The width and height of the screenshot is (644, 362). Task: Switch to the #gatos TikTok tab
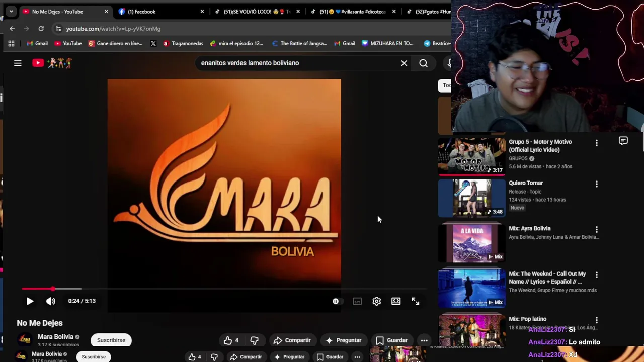click(x=428, y=12)
